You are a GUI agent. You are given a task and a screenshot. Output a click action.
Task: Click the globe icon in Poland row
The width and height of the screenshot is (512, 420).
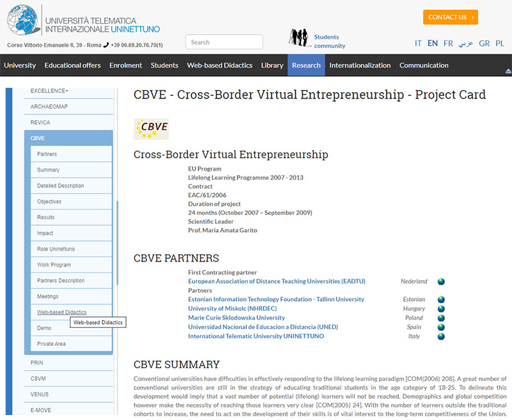click(x=441, y=318)
